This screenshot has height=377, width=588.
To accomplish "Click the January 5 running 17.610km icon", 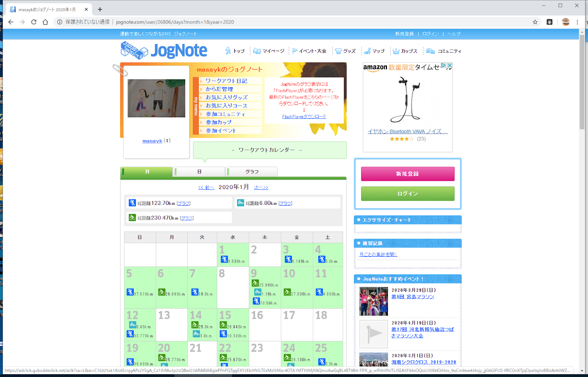I will coord(130,292).
